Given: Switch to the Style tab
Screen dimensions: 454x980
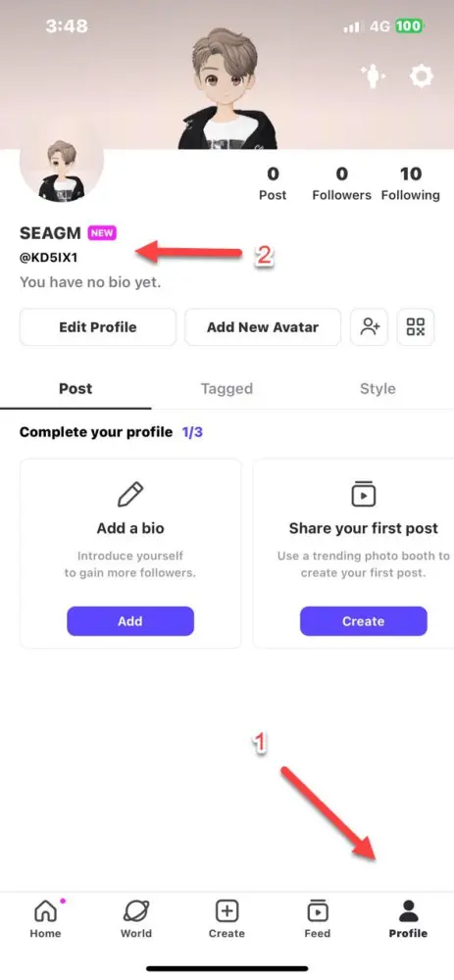Looking at the screenshot, I should pos(378,389).
